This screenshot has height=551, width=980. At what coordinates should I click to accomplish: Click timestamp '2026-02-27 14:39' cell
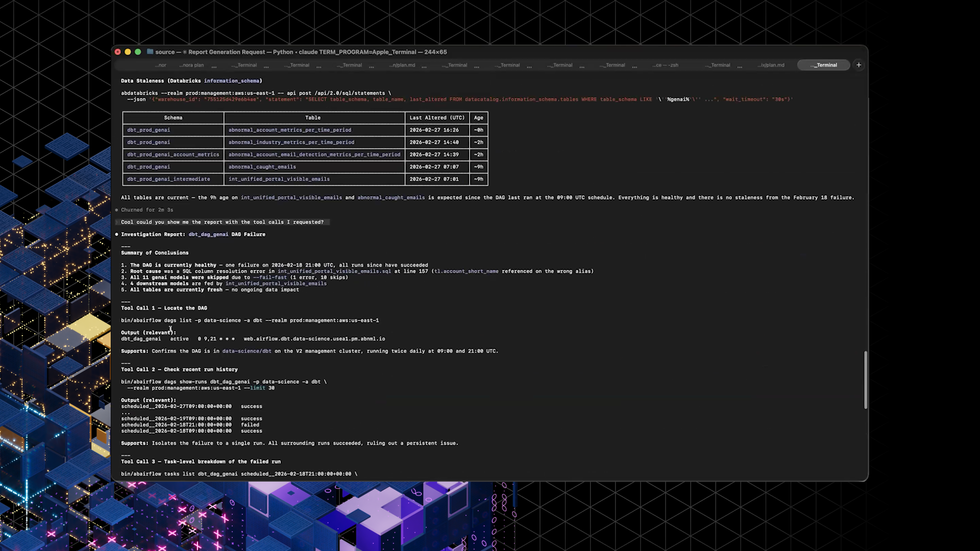pos(434,155)
